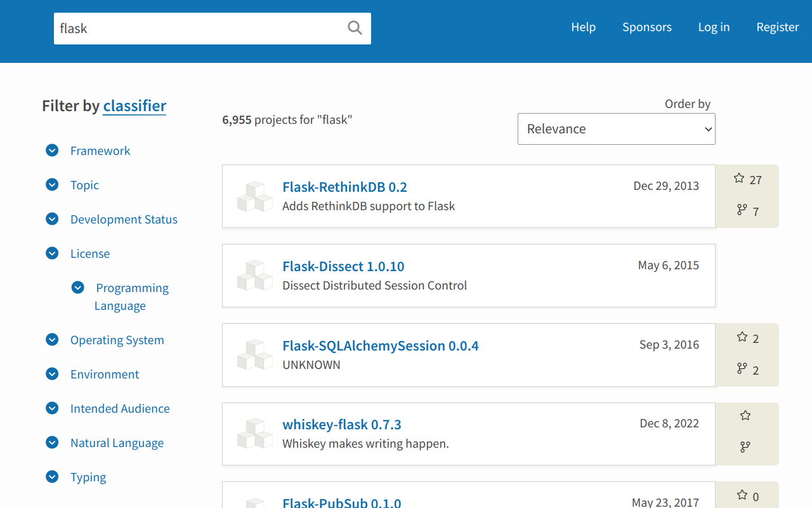Select the Natural Language filter label
The height and width of the screenshot is (508, 812).
[x=117, y=443]
